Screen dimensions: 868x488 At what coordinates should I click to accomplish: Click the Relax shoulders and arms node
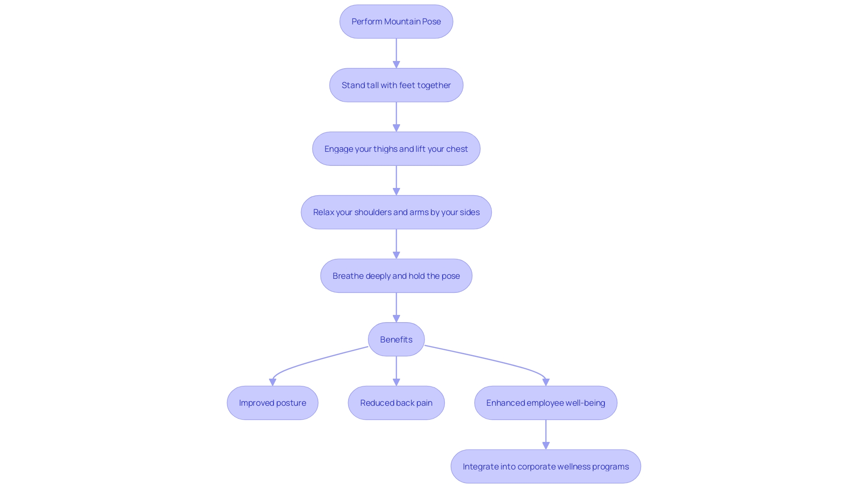point(396,212)
